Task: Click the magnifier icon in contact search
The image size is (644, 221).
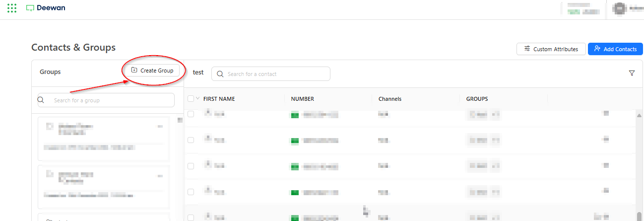Action: [220, 74]
